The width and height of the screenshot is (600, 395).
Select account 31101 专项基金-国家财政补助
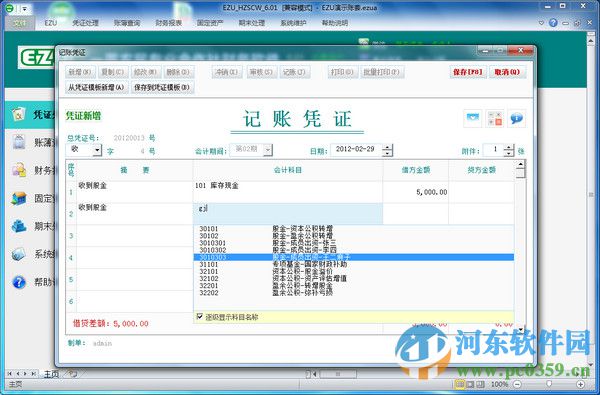354,264
